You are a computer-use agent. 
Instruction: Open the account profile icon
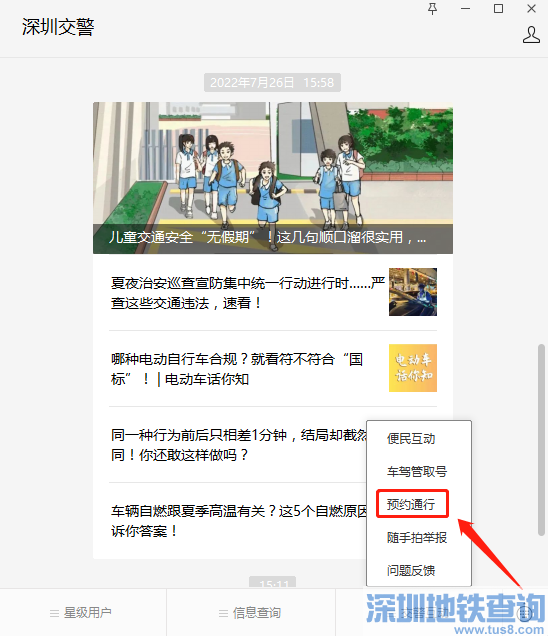pos(531,35)
